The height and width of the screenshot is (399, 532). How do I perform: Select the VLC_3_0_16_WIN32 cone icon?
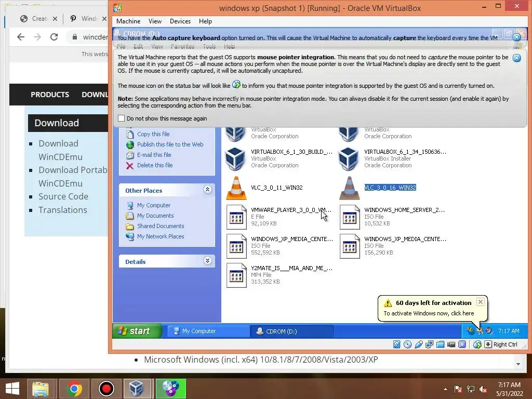pos(350,188)
